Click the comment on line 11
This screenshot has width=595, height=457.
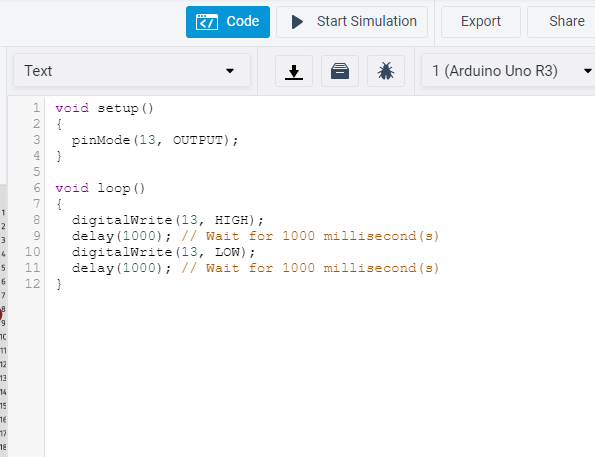click(x=310, y=268)
